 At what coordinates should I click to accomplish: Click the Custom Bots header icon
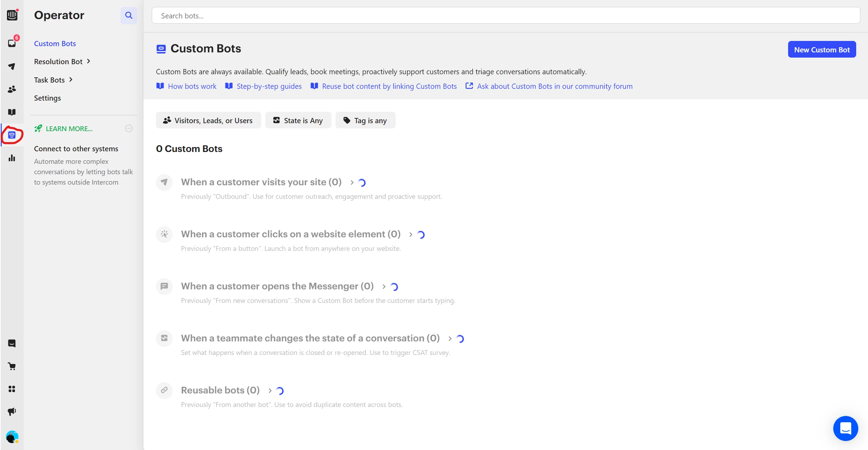pyautogui.click(x=161, y=49)
